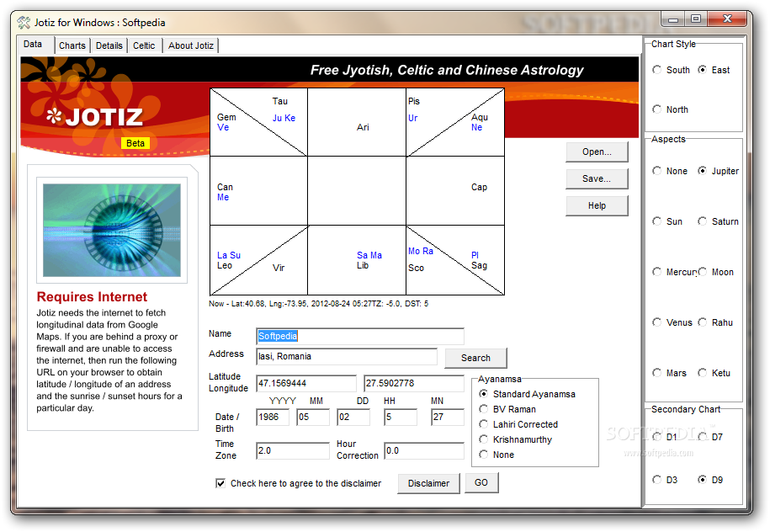Click the JOTIZ logo banner
The width and height of the screenshot is (770, 532).
click(94, 117)
